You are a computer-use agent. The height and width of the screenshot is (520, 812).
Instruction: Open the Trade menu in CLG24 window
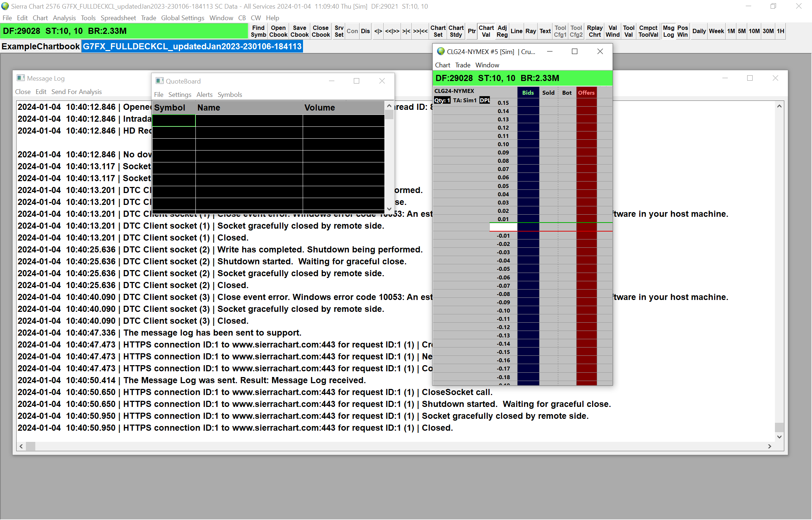(x=463, y=65)
